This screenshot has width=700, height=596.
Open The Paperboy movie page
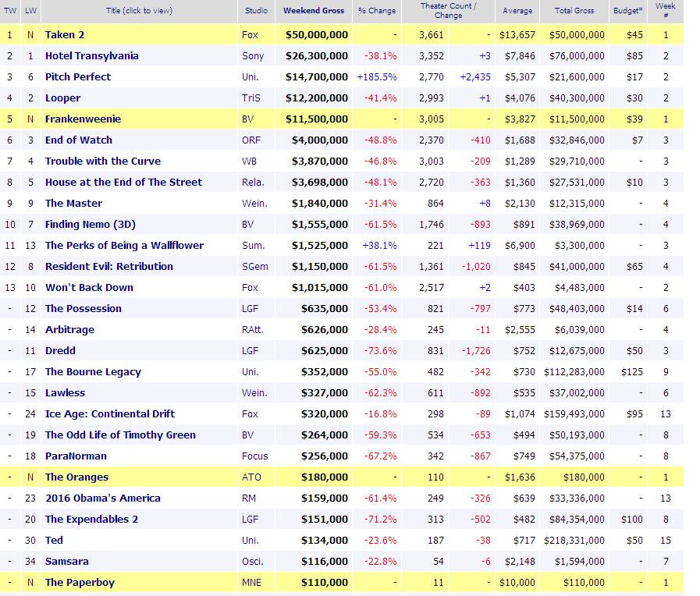pos(80,583)
